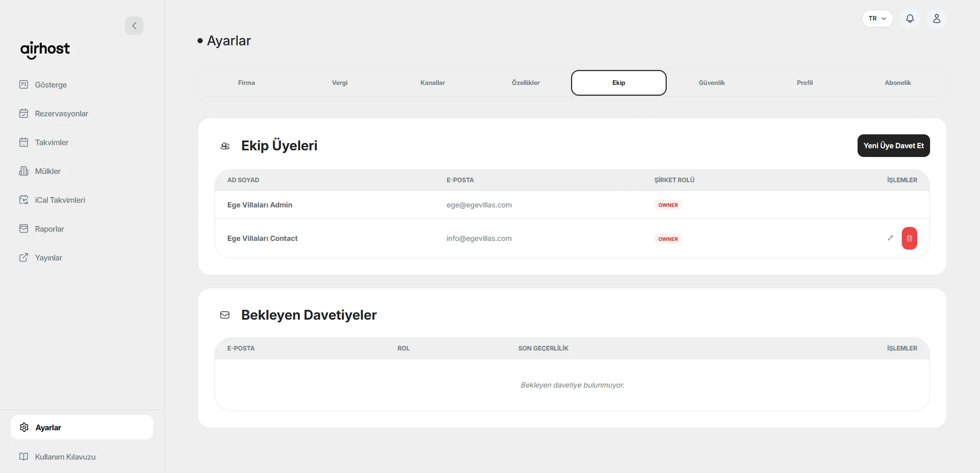The width and height of the screenshot is (980, 473).
Task: Click the SON GEÇERLİLİK column header
Action: [543, 348]
